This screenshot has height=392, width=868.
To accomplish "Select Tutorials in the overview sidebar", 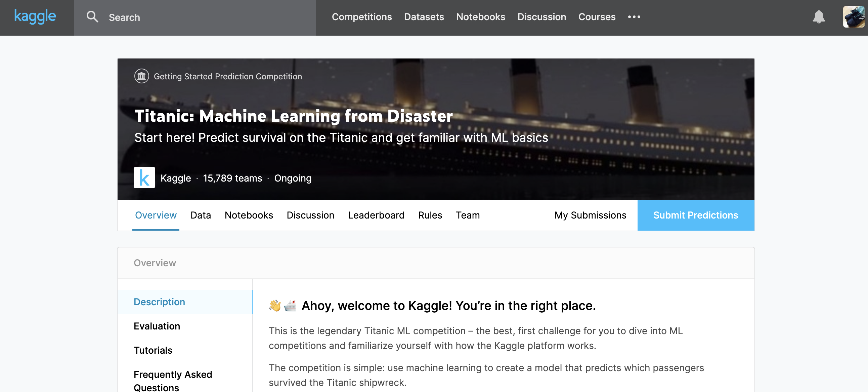I will [x=153, y=350].
